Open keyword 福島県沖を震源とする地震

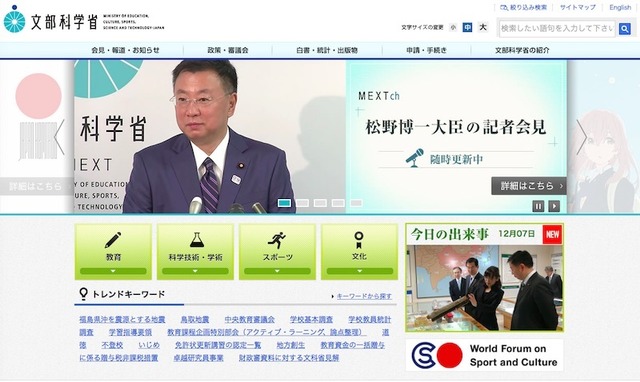click(x=122, y=320)
